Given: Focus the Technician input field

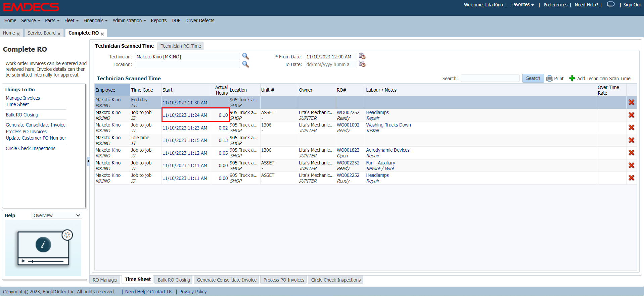Looking at the screenshot, I should [x=187, y=56].
